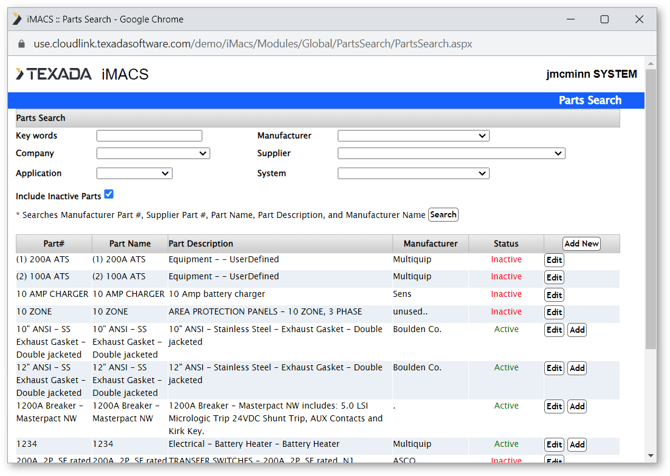Viewport: 670px width, 476px height.
Task: Click the Key words input field
Action: (149, 136)
